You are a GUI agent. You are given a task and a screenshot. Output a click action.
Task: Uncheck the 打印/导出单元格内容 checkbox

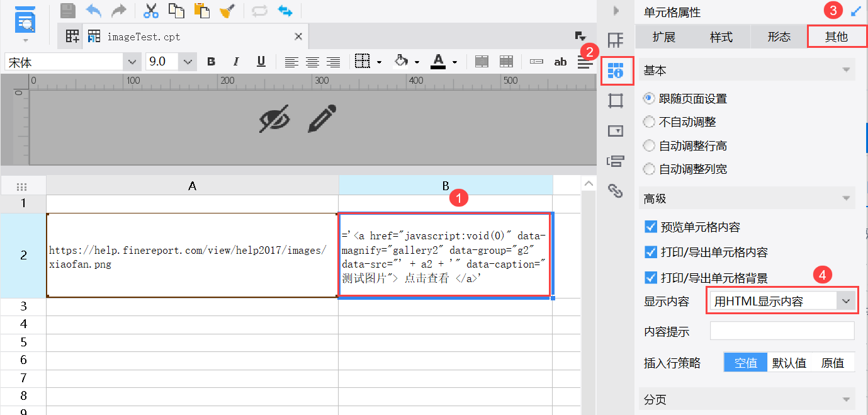[651, 252]
